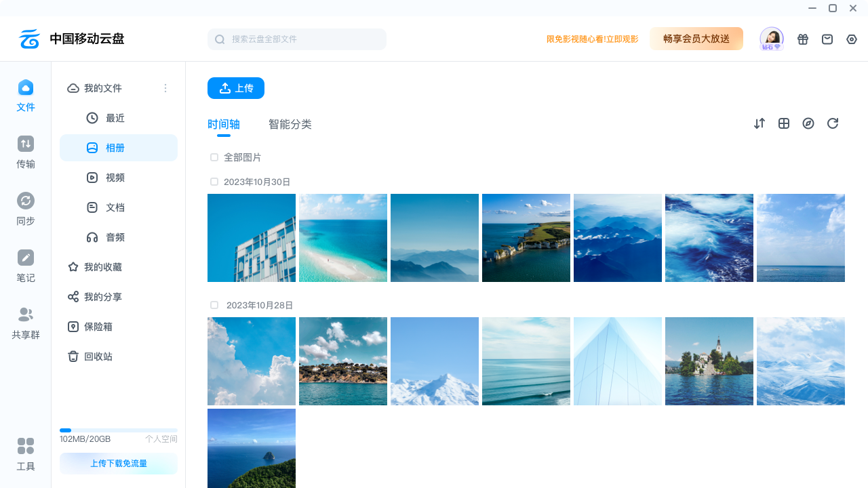
Task: Click the 上传 upload button
Action: pos(236,88)
